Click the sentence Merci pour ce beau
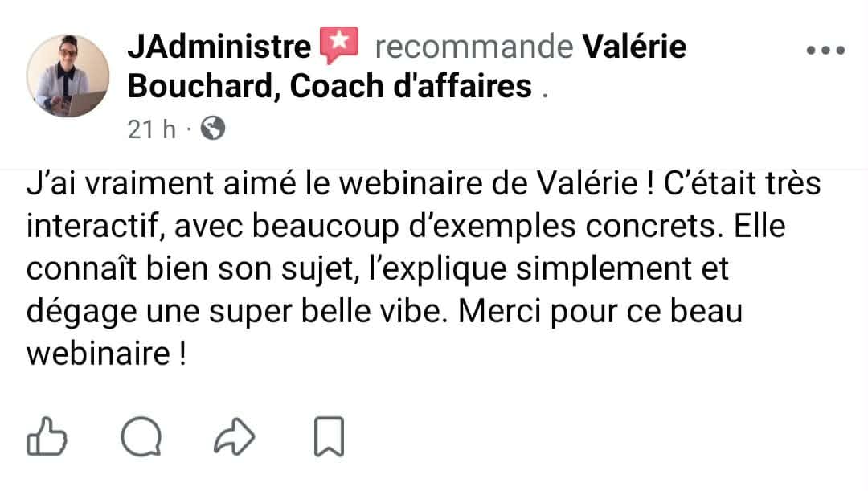Screen dimensions: 868x491 click(x=600, y=312)
